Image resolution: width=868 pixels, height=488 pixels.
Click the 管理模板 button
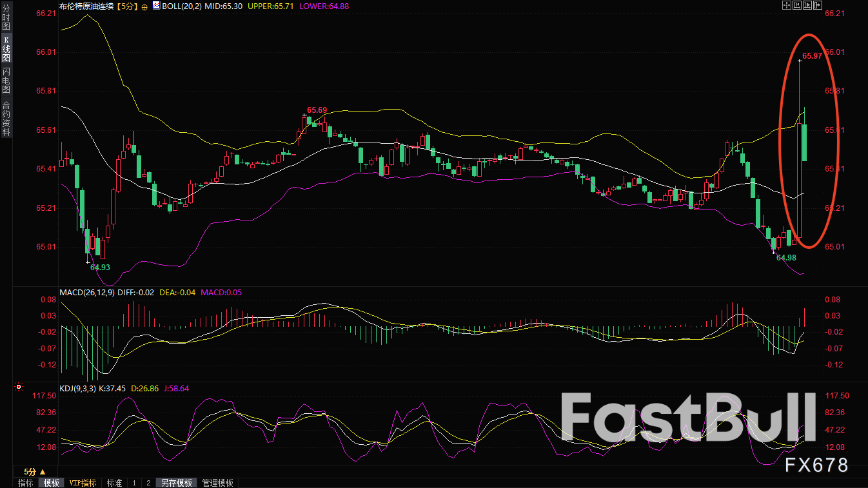tap(218, 483)
